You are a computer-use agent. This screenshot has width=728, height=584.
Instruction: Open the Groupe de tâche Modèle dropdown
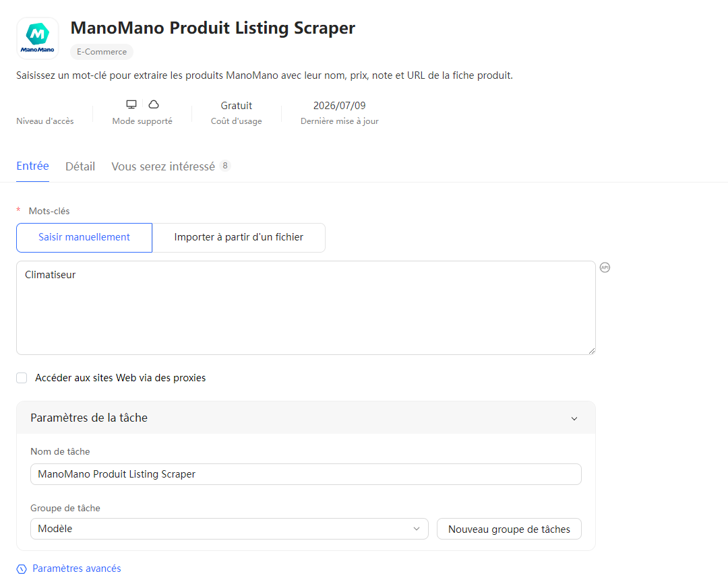pos(229,529)
